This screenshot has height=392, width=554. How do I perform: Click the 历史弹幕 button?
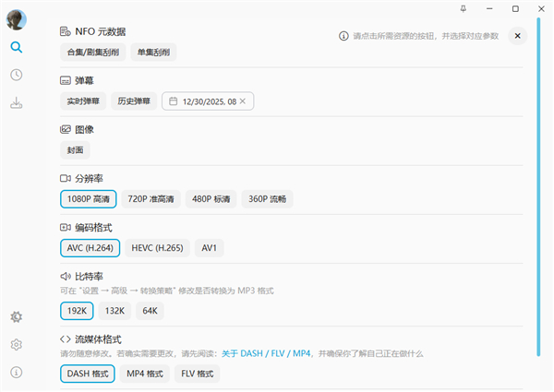134,101
